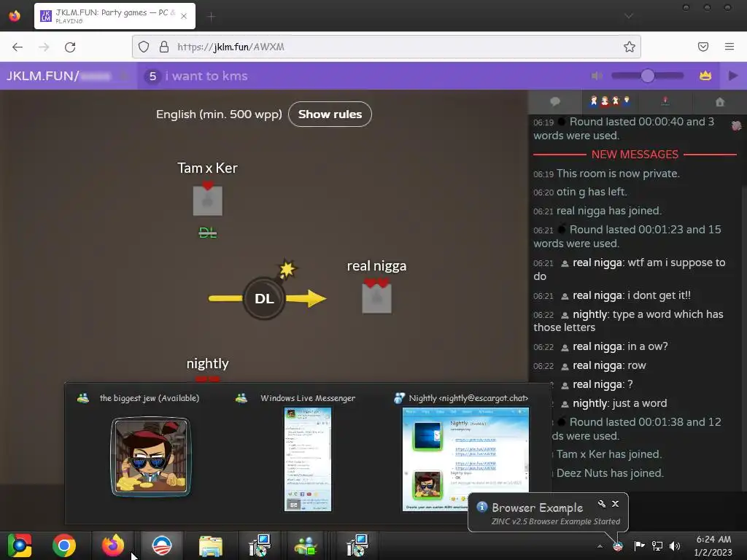Click the Firefox back arrow
The width and height of the screenshot is (747, 560).
[x=18, y=47]
